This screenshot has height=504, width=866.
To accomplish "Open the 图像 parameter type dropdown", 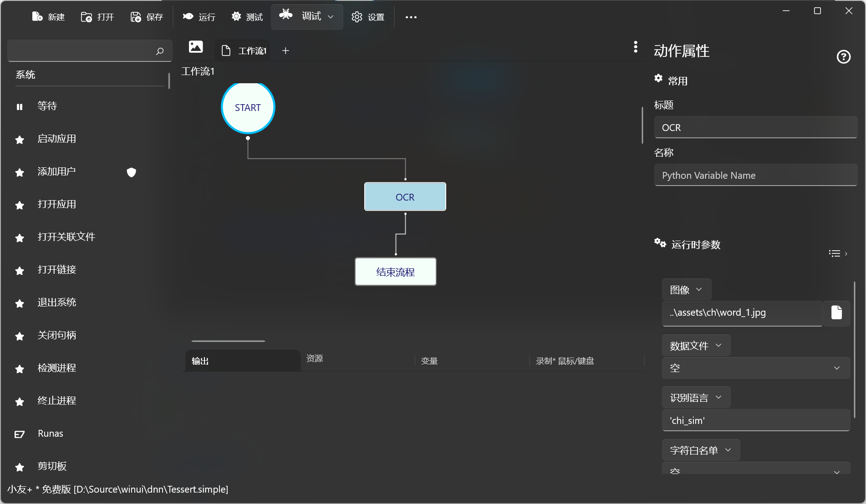I will 686,290.
